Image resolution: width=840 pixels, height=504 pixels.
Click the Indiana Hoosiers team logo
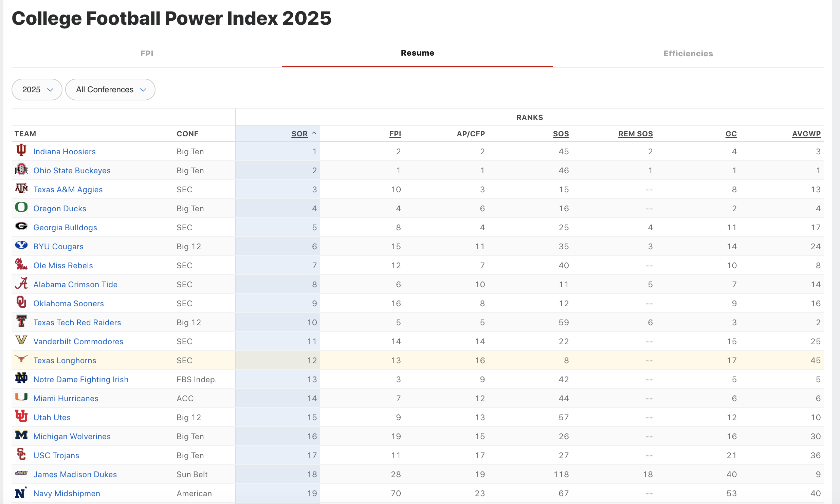click(21, 150)
